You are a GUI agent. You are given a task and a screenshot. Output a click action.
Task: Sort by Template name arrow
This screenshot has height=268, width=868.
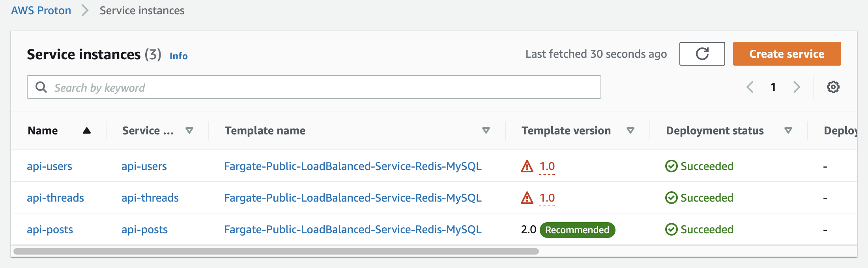[x=486, y=130]
